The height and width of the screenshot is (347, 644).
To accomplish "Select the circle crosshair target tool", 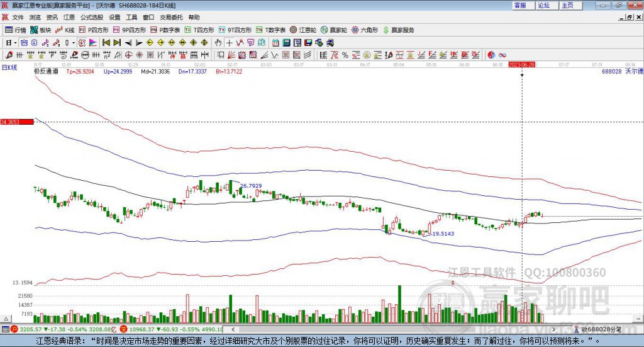I will coord(128,55).
